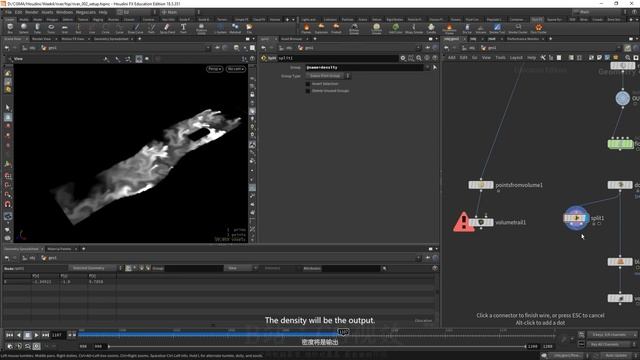This screenshot has width=640, height=360.
Task: Select the pointsfromvolume1 node
Action: [481, 185]
